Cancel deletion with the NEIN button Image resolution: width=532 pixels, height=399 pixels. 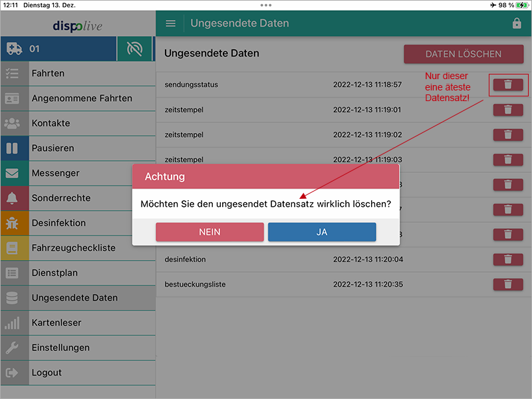coord(209,232)
